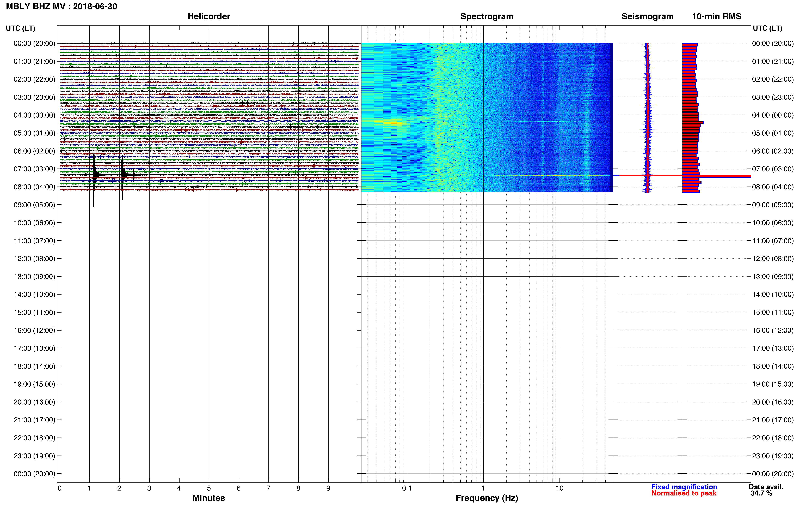Click the frequency axis tick '1'
This screenshot has width=812, height=508.
(x=483, y=488)
